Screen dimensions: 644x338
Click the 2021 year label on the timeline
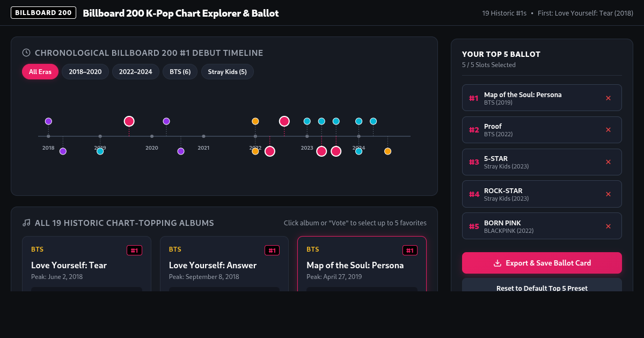point(203,148)
